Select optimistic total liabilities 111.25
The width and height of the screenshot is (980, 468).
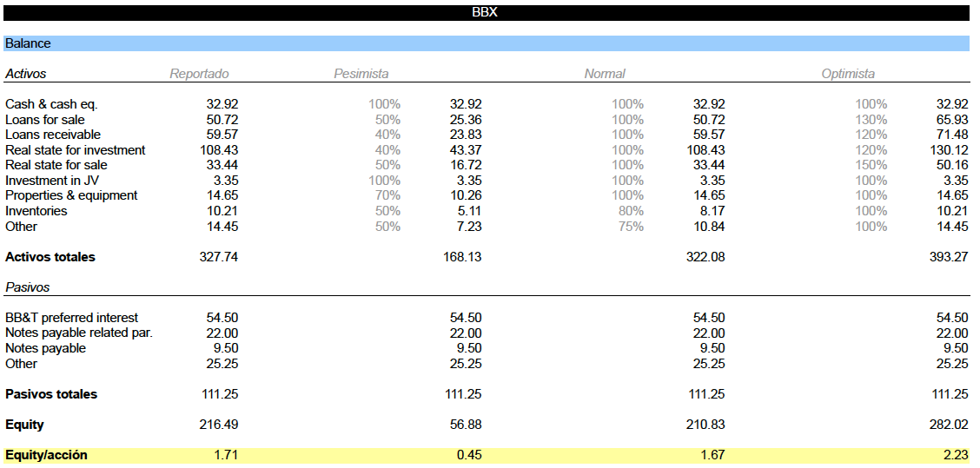tap(950, 394)
